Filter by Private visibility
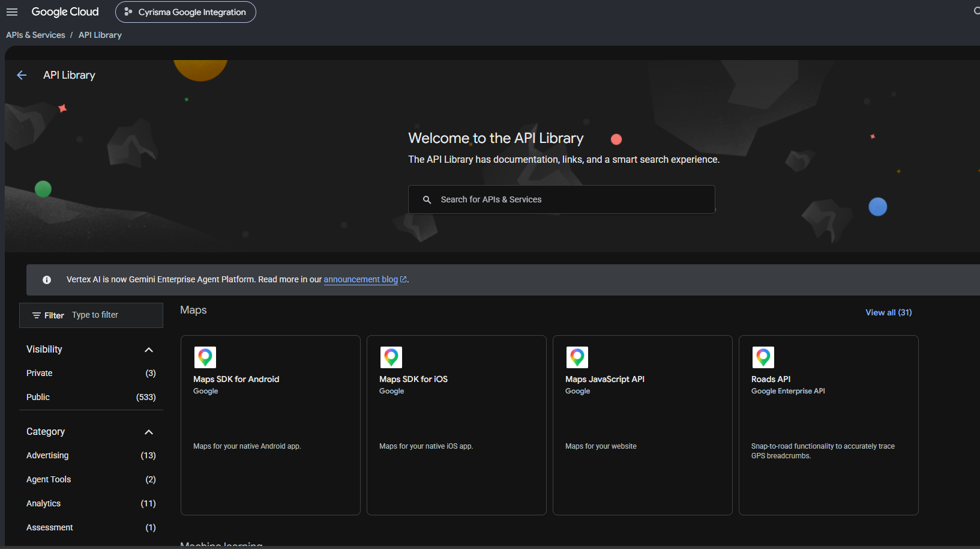Image resolution: width=980 pixels, height=549 pixels. (91, 373)
